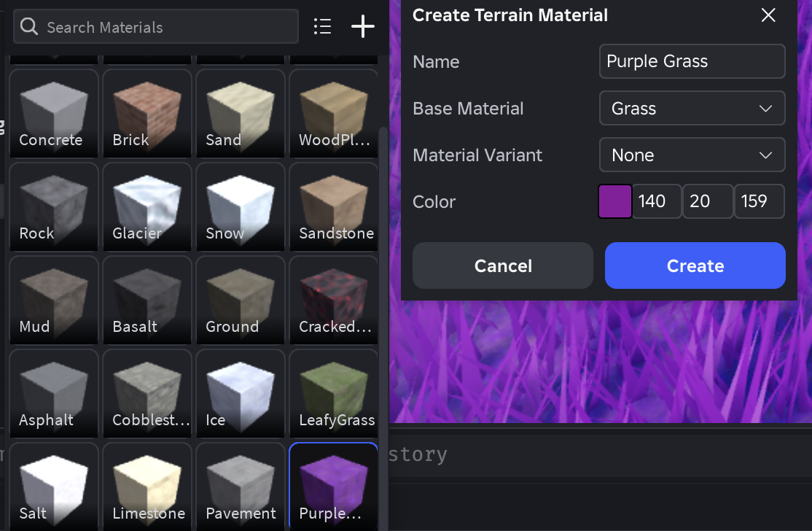The height and width of the screenshot is (531, 812).
Task: Select the Pavement material tile
Action: point(241,487)
